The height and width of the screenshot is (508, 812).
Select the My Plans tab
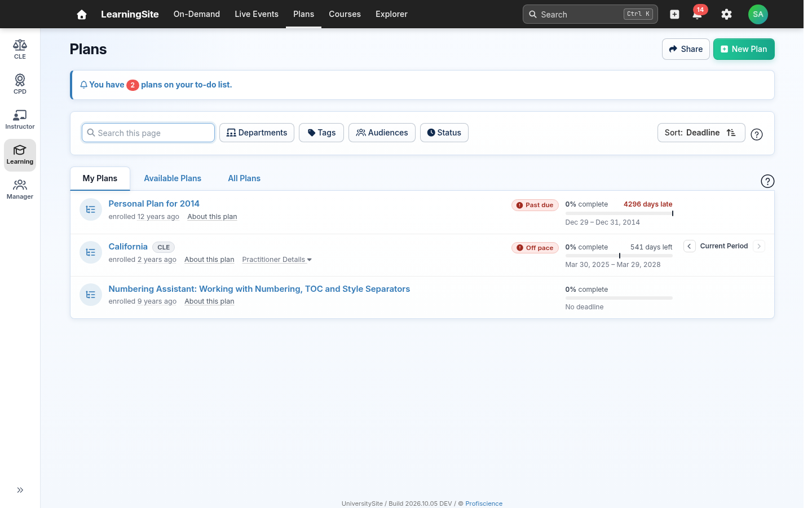tap(100, 178)
